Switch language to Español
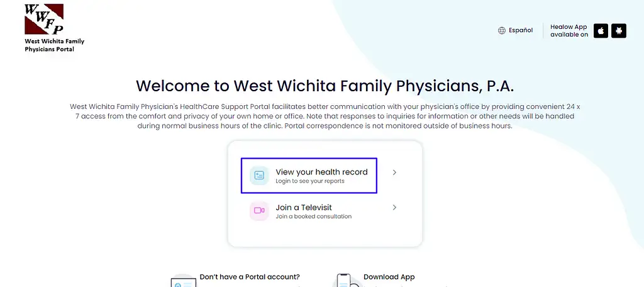The height and width of the screenshot is (287, 644). point(520,30)
